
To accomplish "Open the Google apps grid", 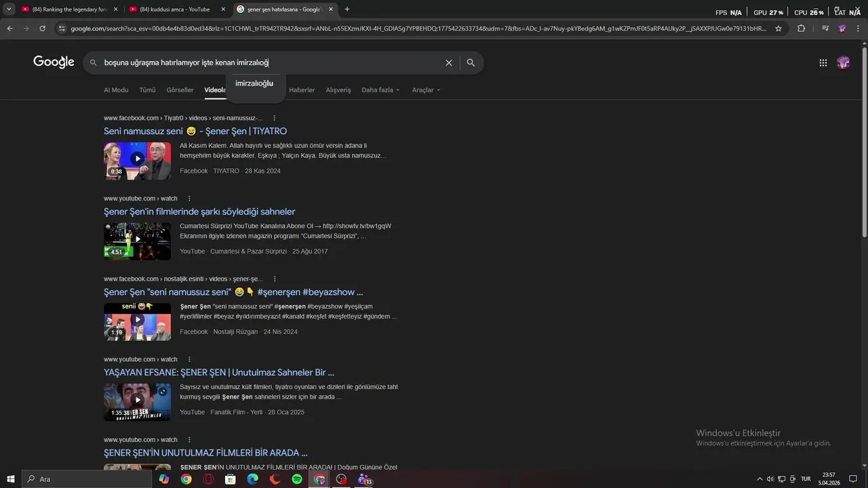I will (x=823, y=62).
